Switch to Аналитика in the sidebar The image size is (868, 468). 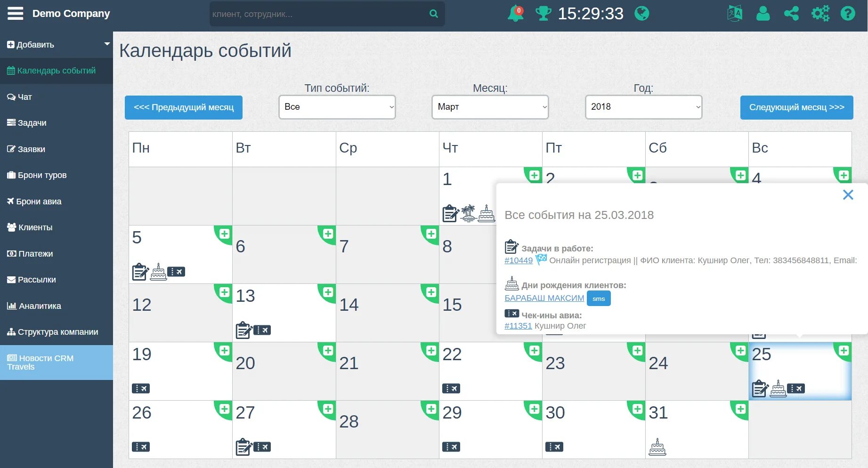[x=39, y=306]
